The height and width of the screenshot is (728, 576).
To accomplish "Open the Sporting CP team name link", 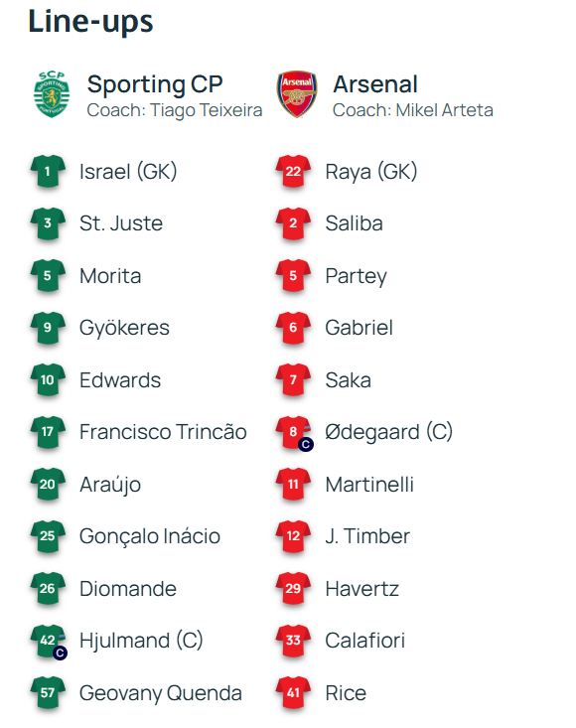I will point(155,84).
